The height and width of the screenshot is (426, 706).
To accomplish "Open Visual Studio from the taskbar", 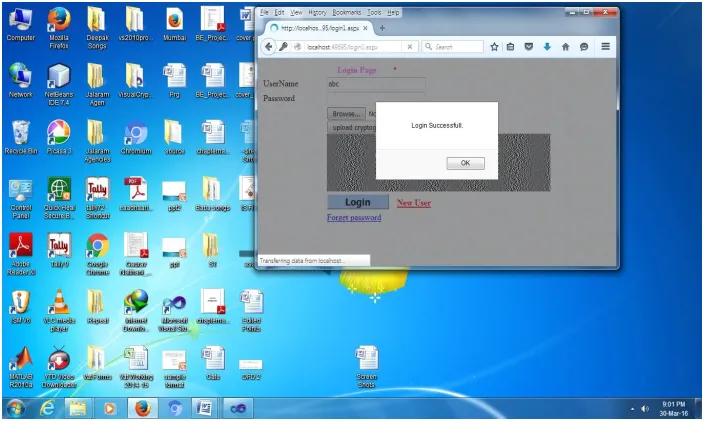I will [x=238, y=409].
